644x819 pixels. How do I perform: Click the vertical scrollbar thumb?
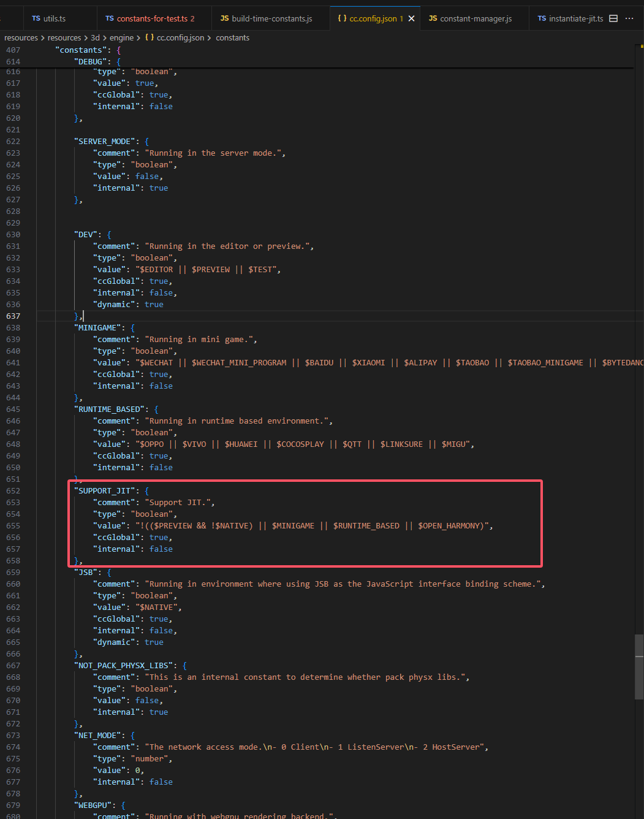pos(639,667)
